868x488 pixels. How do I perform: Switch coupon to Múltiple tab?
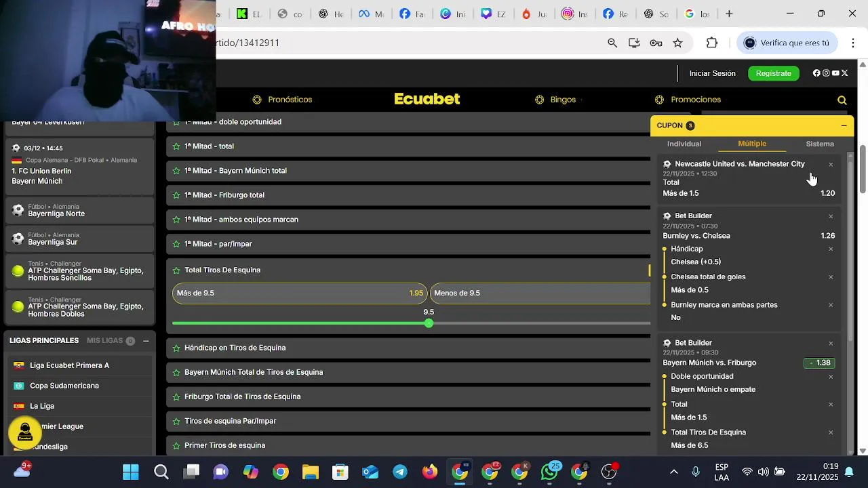[x=752, y=144]
